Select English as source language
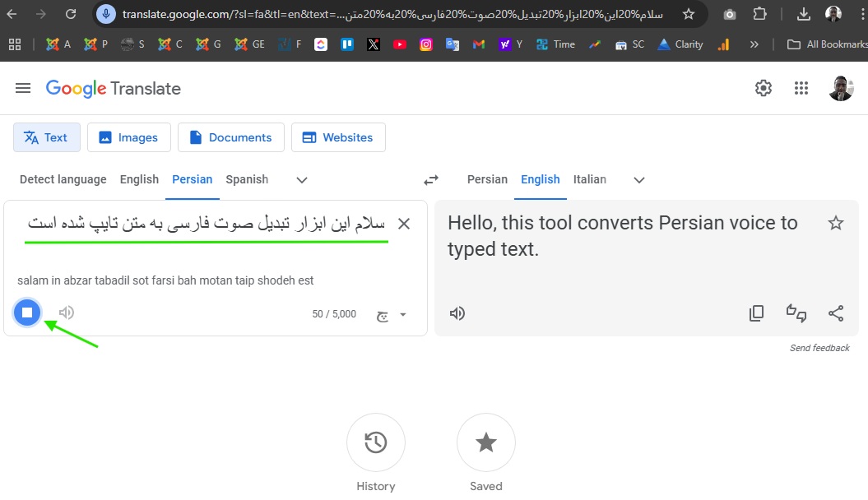Screen dimensions: 868x500 139,179
